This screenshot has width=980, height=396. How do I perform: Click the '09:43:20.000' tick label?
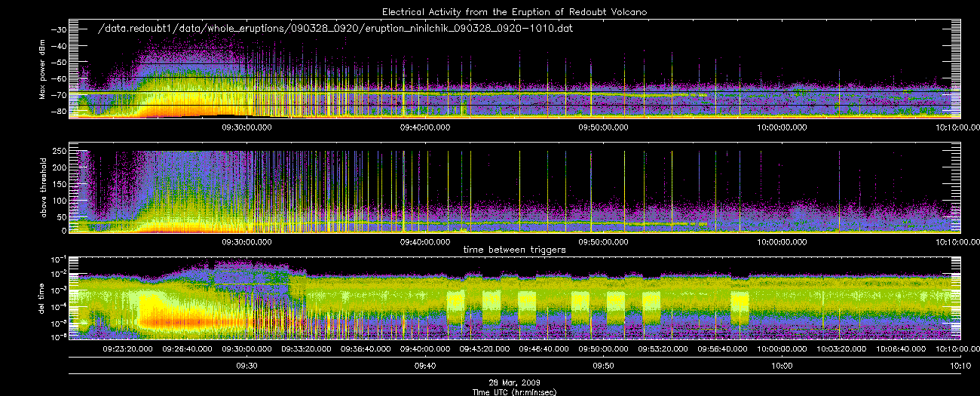(x=484, y=349)
